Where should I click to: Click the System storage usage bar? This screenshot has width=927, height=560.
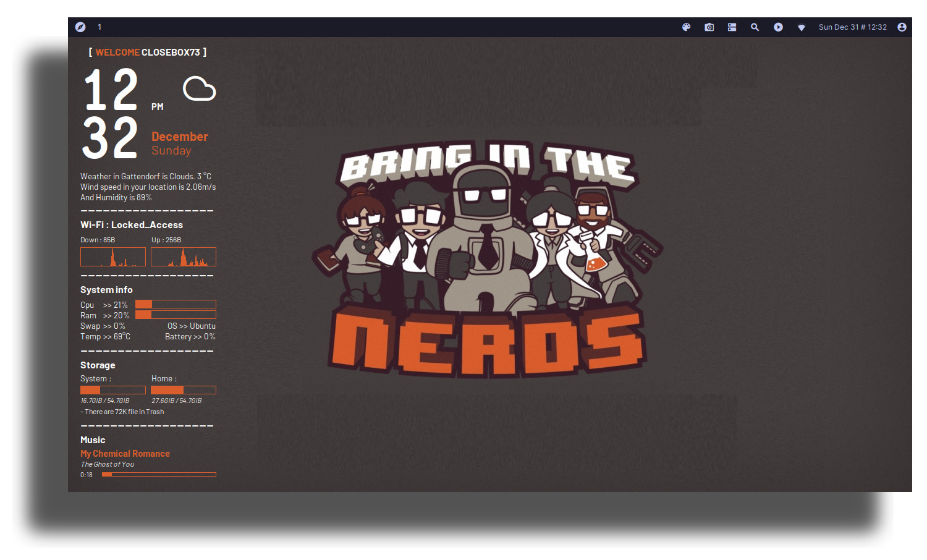pos(113,390)
